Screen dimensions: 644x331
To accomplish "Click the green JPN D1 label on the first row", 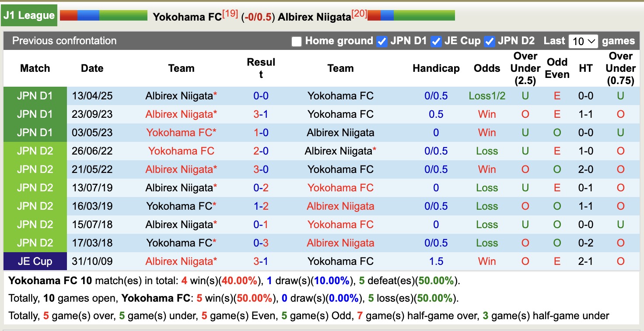I will click(35, 95).
